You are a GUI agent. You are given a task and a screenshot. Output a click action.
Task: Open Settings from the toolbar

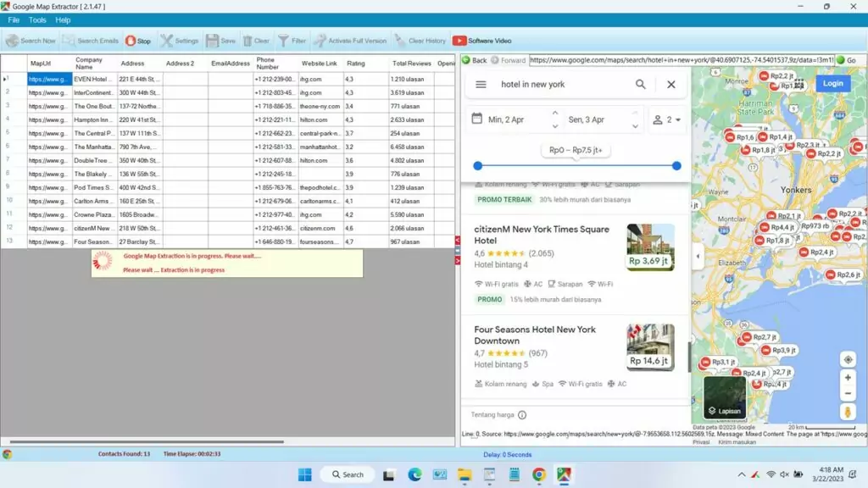point(180,41)
